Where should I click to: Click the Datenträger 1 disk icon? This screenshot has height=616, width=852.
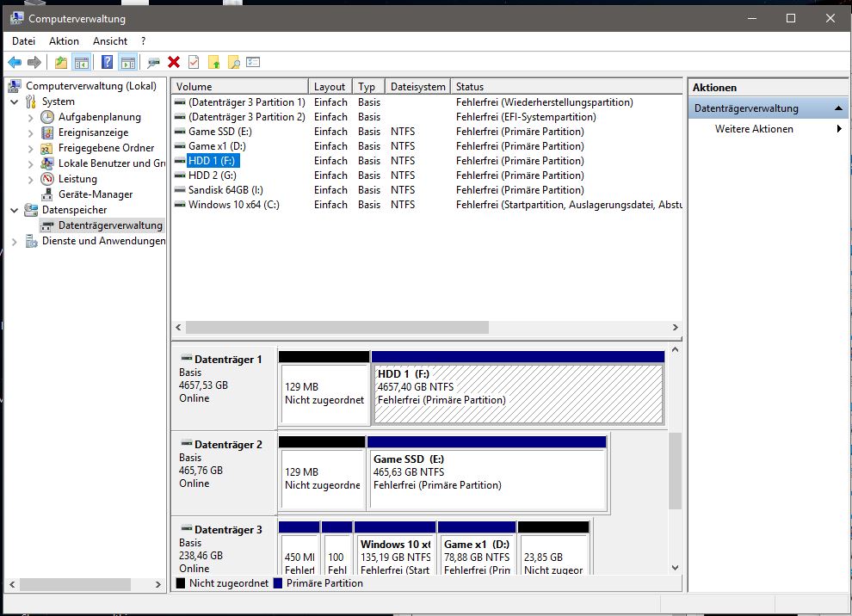point(187,359)
